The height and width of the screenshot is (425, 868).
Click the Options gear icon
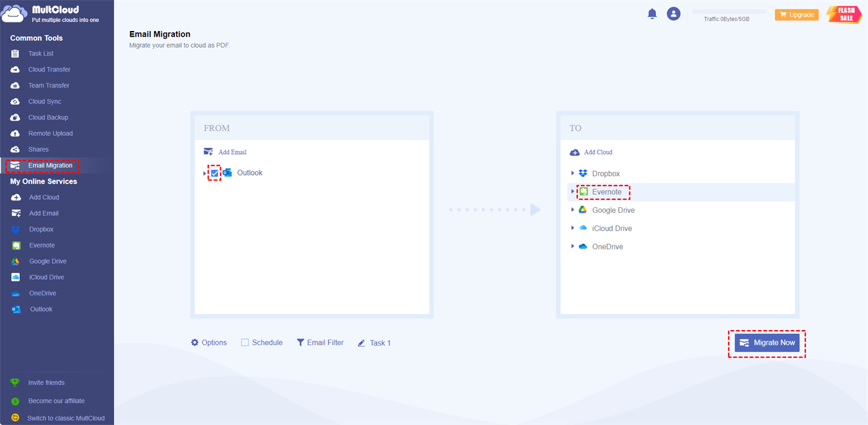click(195, 342)
